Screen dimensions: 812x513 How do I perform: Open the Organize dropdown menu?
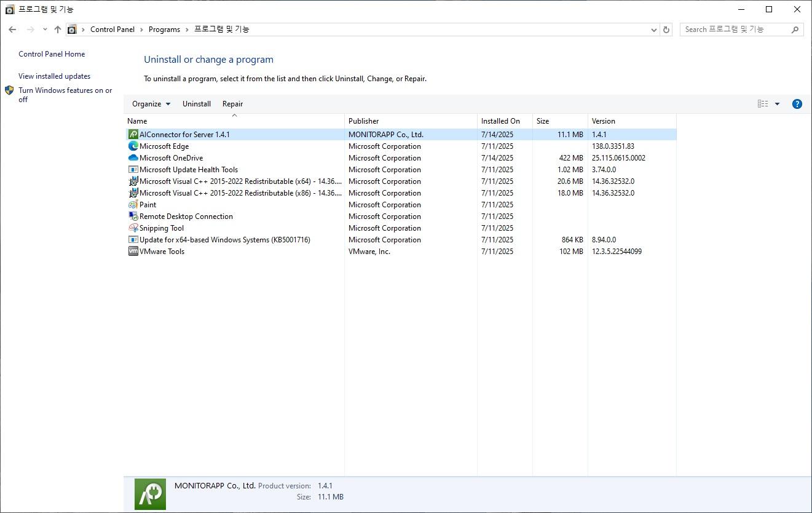151,104
